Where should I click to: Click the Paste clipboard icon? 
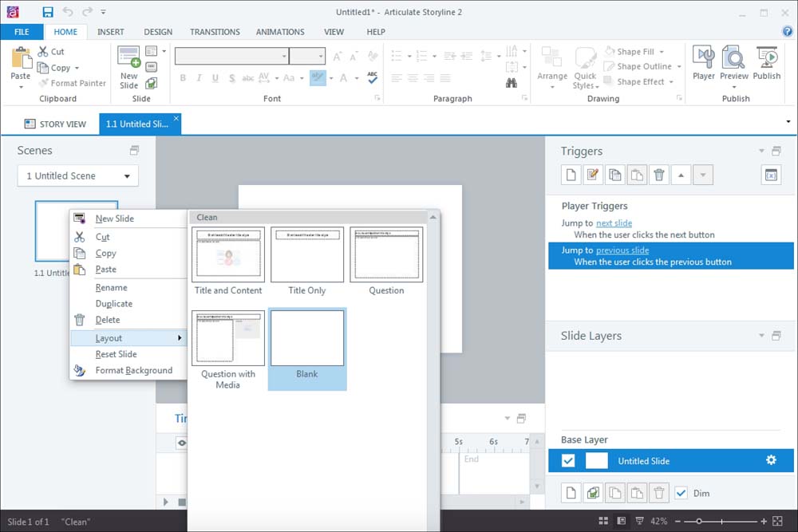pyautogui.click(x=22, y=57)
